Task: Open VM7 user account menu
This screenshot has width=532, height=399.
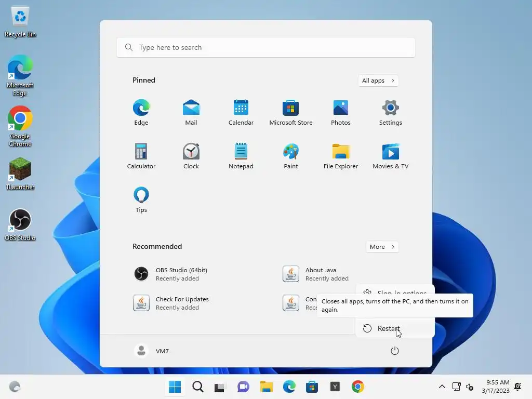Action: (x=152, y=351)
